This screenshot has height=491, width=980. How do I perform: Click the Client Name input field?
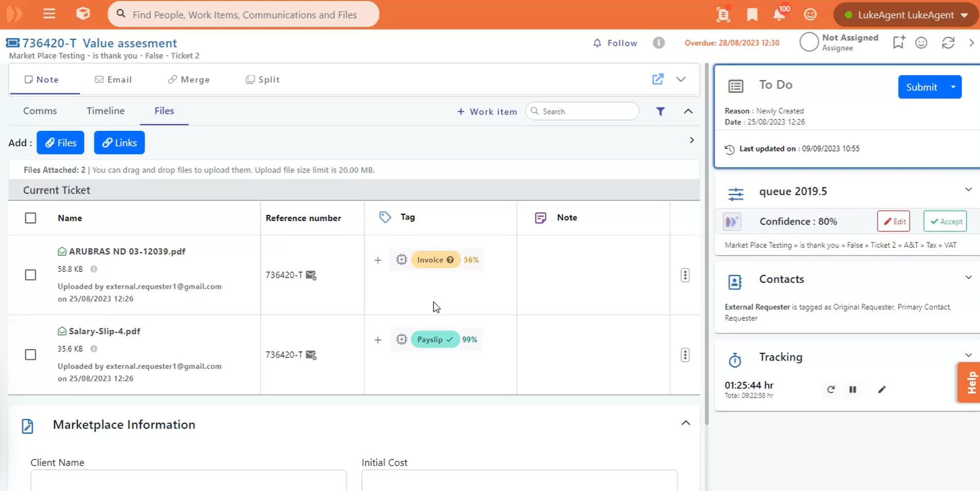188,480
